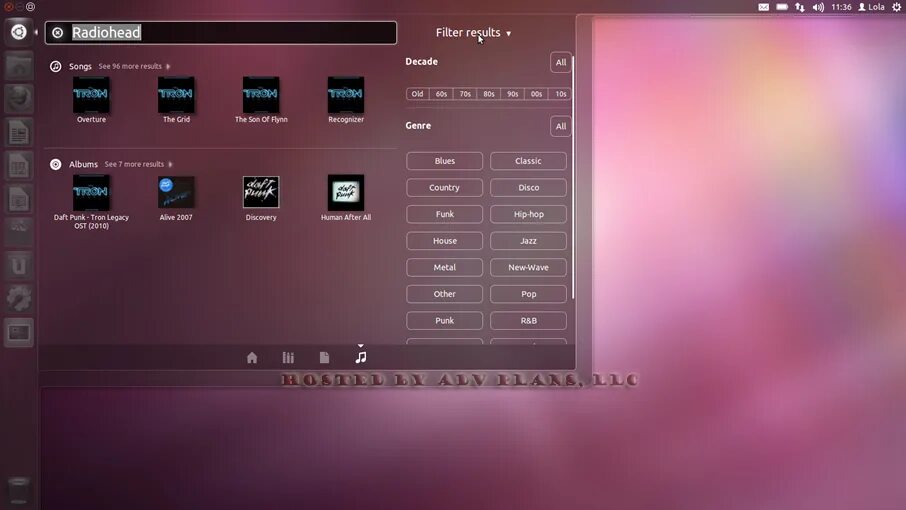Select All for Genre filter
Viewport: 906px width, 510px height.
click(560, 126)
